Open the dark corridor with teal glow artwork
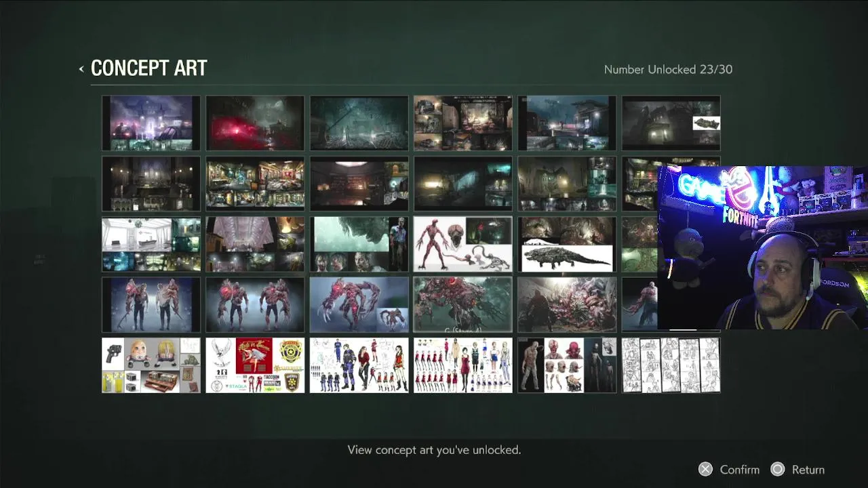Viewport: 868px width, 488px height. point(463,184)
